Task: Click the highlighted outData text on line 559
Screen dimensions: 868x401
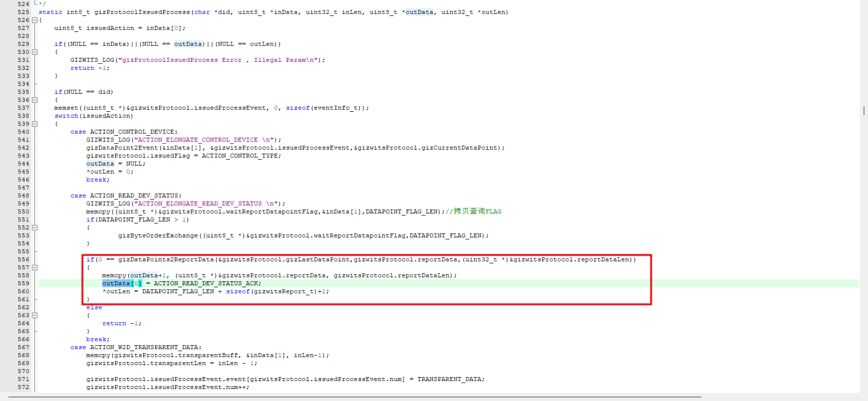Action: coord(116,283)
